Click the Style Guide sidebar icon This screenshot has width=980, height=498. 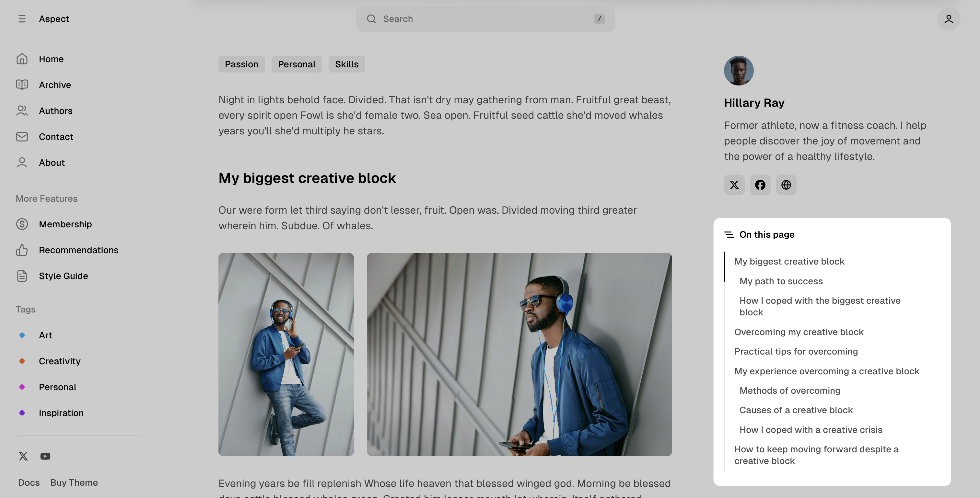[x=22, y=276]
